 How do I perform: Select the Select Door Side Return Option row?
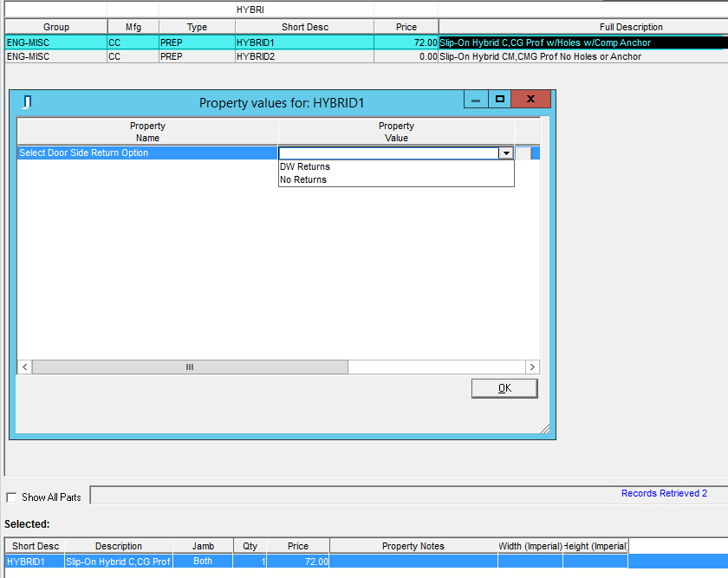[x=147, y=153]
